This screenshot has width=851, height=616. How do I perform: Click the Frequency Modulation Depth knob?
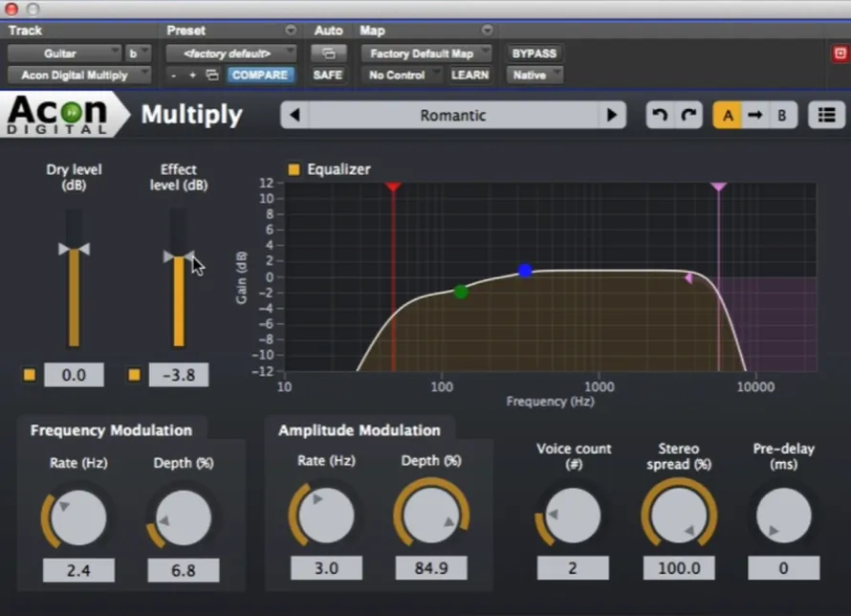tap(184, 517)
